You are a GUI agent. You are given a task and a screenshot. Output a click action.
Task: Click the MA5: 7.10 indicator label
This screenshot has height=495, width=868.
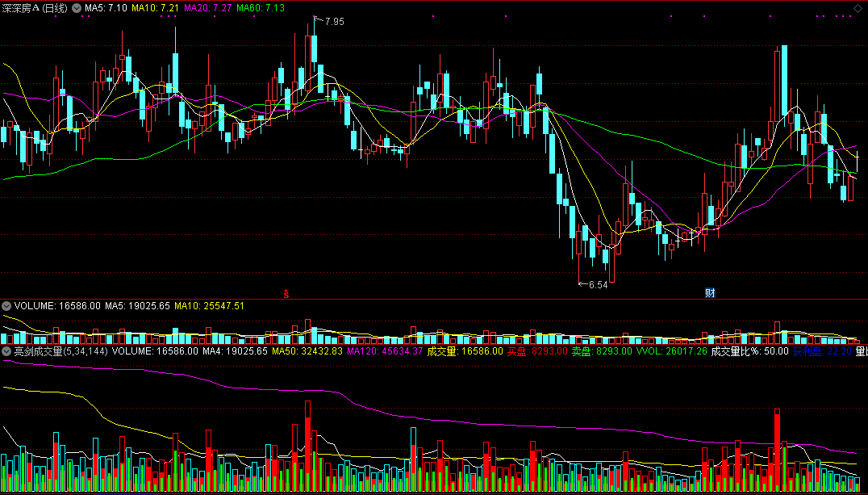106,8
